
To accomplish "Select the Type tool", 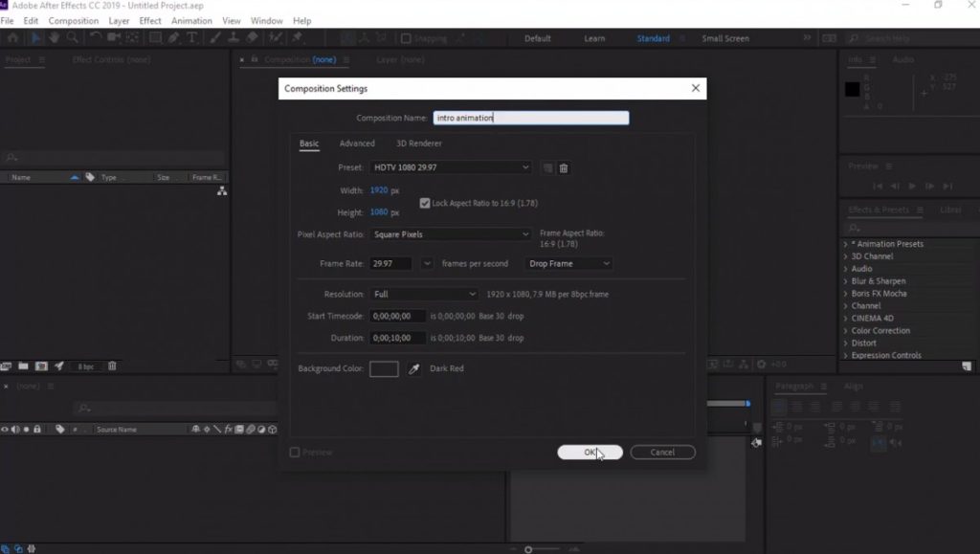I will click(193, 38).
